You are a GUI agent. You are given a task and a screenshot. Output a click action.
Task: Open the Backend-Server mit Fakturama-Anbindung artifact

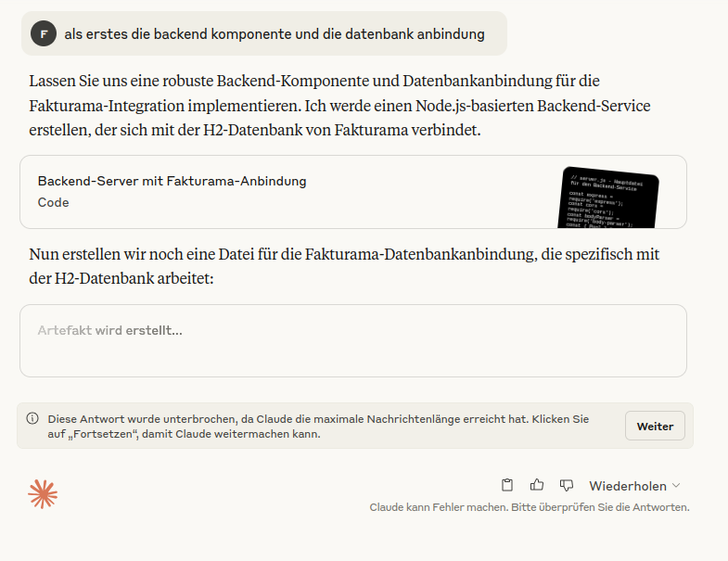click(352, 192)
